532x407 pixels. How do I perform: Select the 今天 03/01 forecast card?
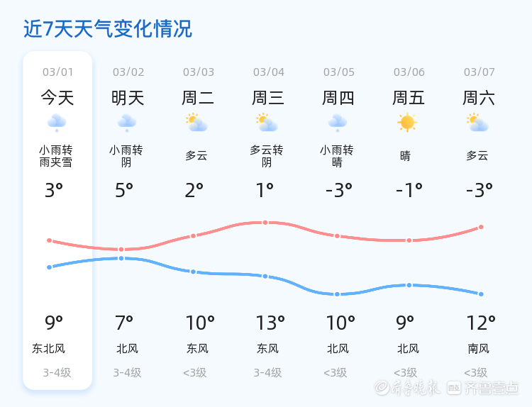[x=57, y=220]
